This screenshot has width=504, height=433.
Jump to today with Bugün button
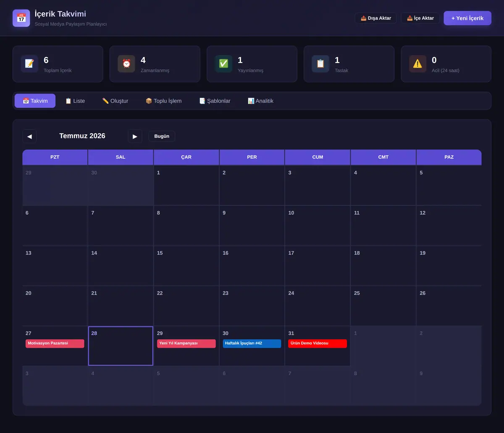pos(162,136)
